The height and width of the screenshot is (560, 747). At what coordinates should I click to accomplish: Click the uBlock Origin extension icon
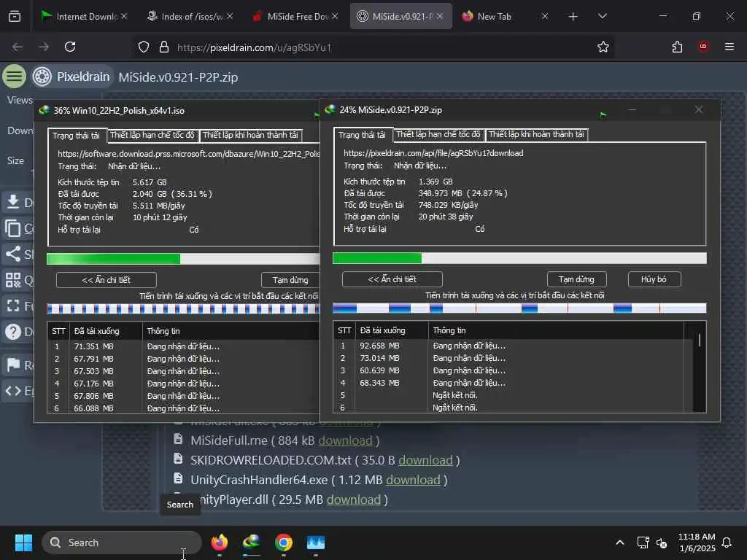[x=703, y=47]
